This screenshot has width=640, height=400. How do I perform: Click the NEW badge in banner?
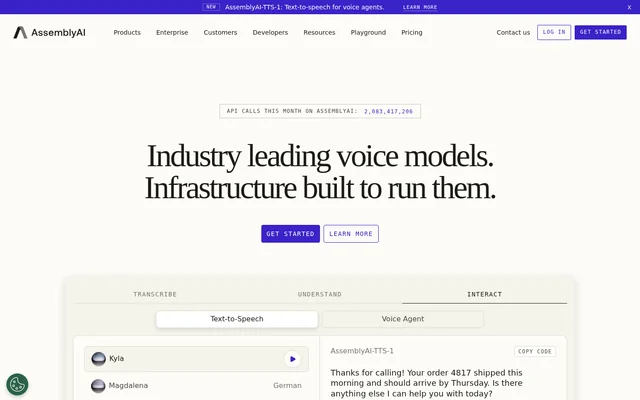tap(211, 7)
